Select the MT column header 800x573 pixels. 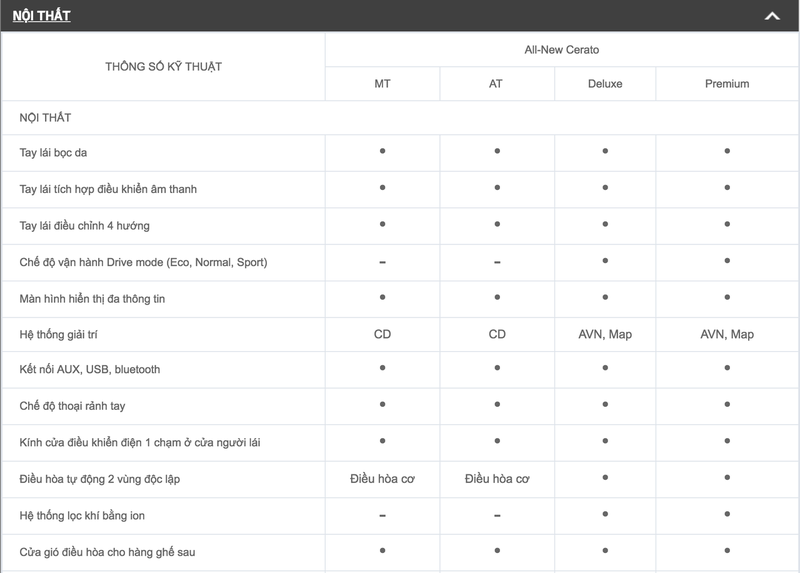[x=382, y=84]
